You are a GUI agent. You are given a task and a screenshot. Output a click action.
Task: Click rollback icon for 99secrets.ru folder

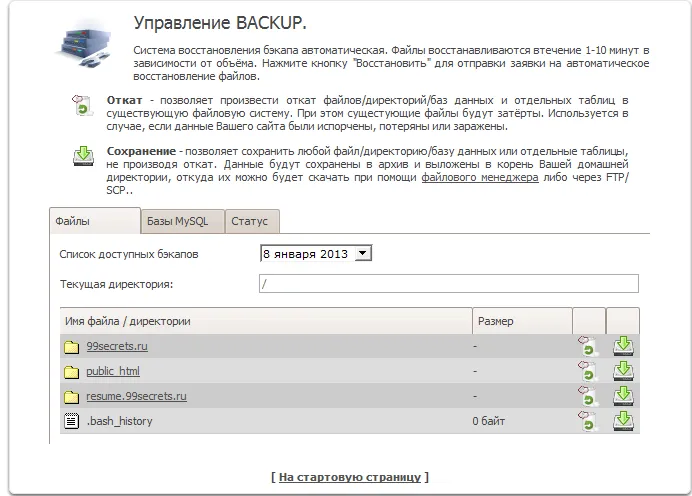click(x=588, y=346)
